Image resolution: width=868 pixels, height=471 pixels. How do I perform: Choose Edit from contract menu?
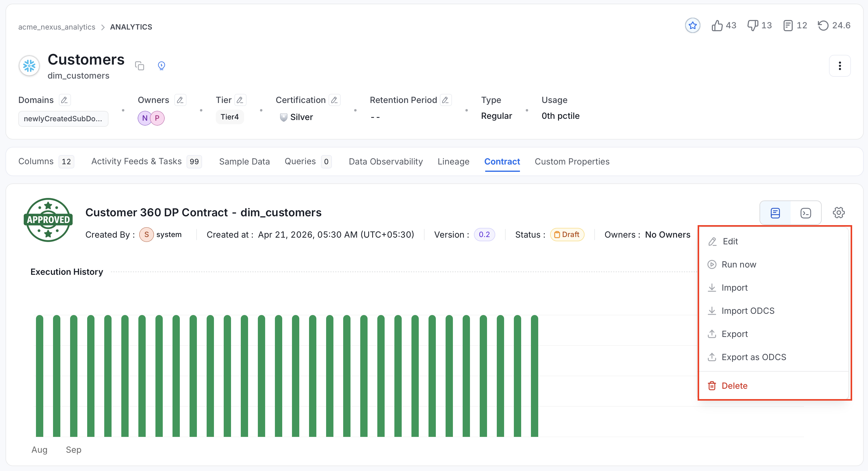pyautogui.click(x=774, y=241)
